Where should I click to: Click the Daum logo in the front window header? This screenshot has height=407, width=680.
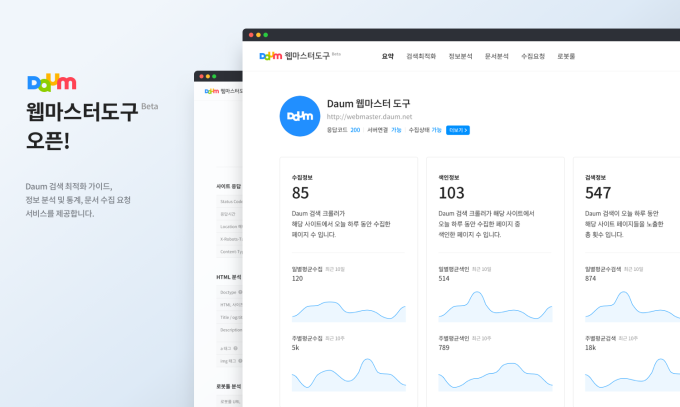click(271, 56)
